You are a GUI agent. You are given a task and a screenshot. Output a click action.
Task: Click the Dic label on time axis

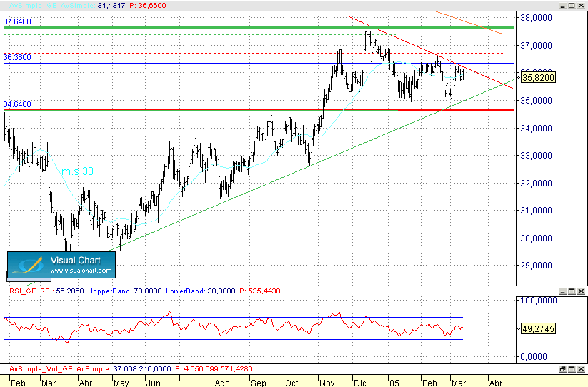[360, 383]
